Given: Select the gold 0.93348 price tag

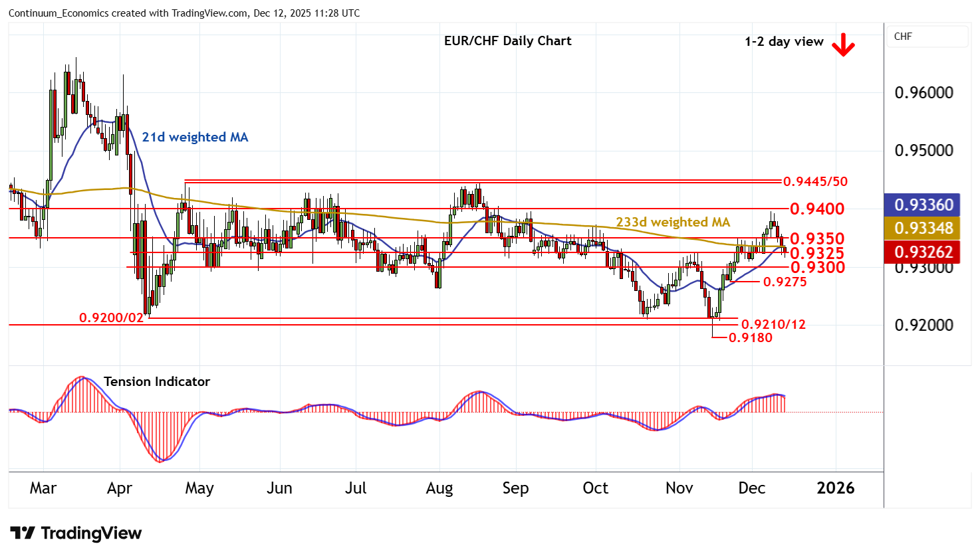Looking at the screenshot, I should [927, 229].
